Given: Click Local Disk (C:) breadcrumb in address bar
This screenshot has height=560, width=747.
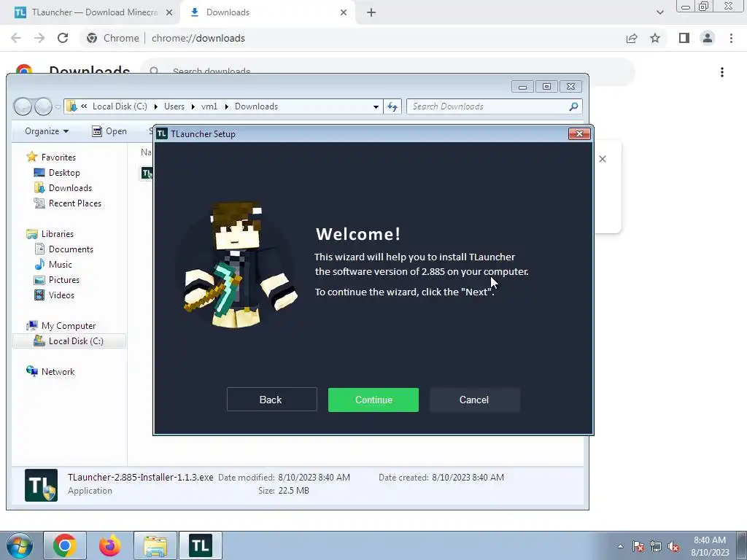Looking at the screenshot, I should pos(120,106).
